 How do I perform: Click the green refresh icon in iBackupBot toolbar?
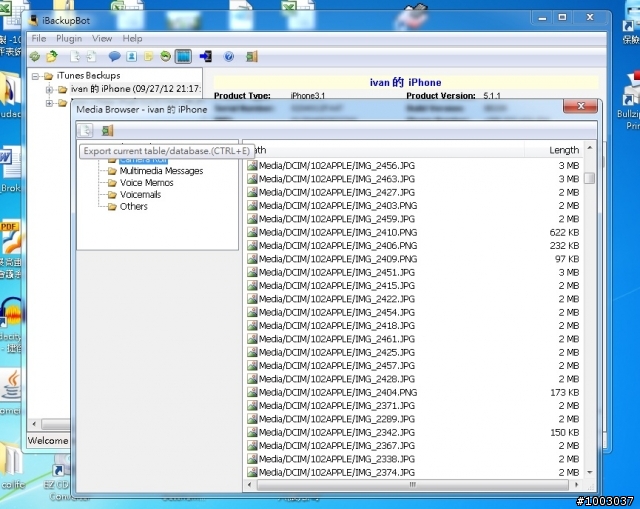35,56
